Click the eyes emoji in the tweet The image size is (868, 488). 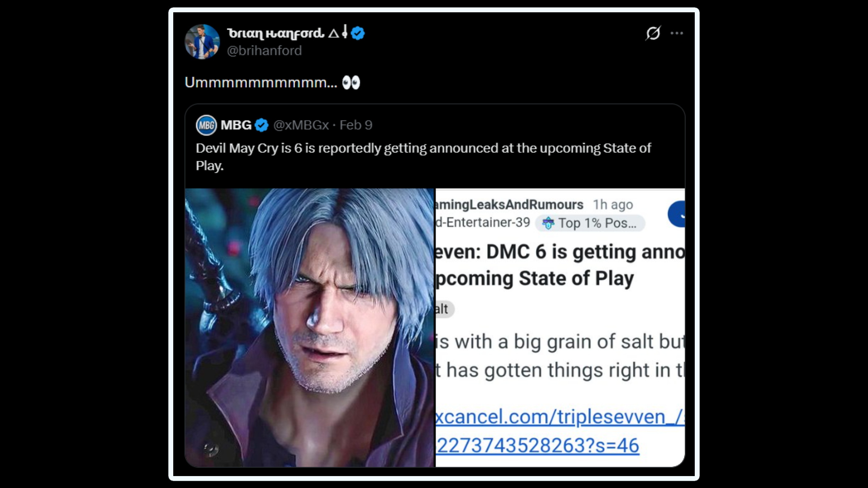click(x=351, y=83)
